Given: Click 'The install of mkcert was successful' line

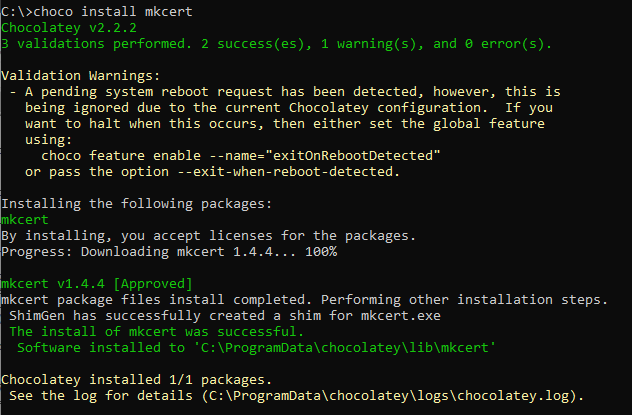Looking at the screenshot, I should (x=156, y=332).
